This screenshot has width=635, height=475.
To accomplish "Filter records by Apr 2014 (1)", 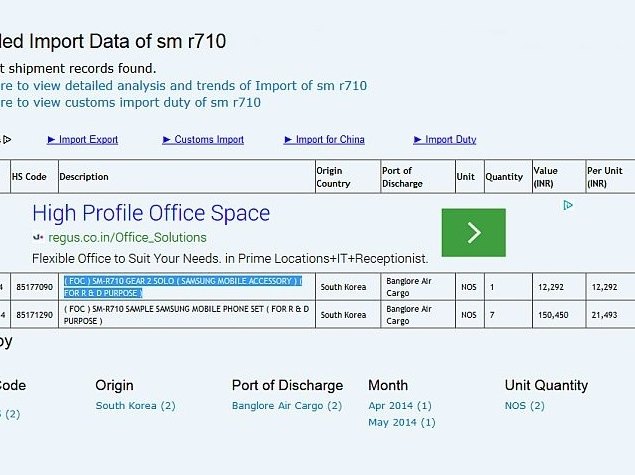I will click(x=399, y=406).
